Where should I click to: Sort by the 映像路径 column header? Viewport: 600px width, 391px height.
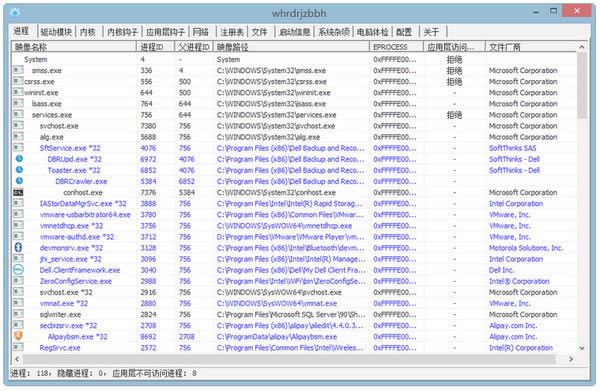point(292,47)
